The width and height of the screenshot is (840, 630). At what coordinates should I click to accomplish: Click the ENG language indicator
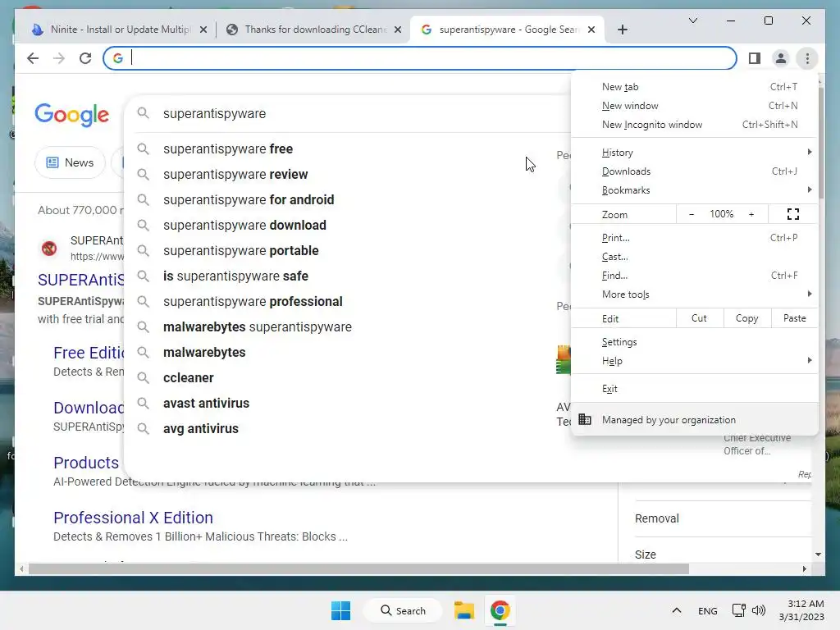coord(707,610)
